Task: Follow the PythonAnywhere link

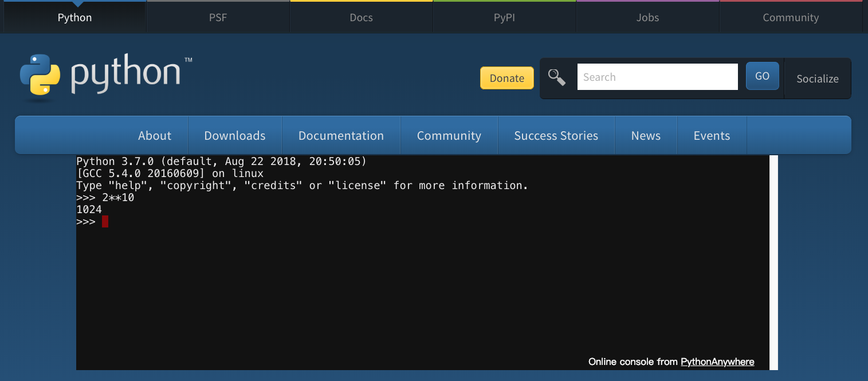Action: click(717, 362)
